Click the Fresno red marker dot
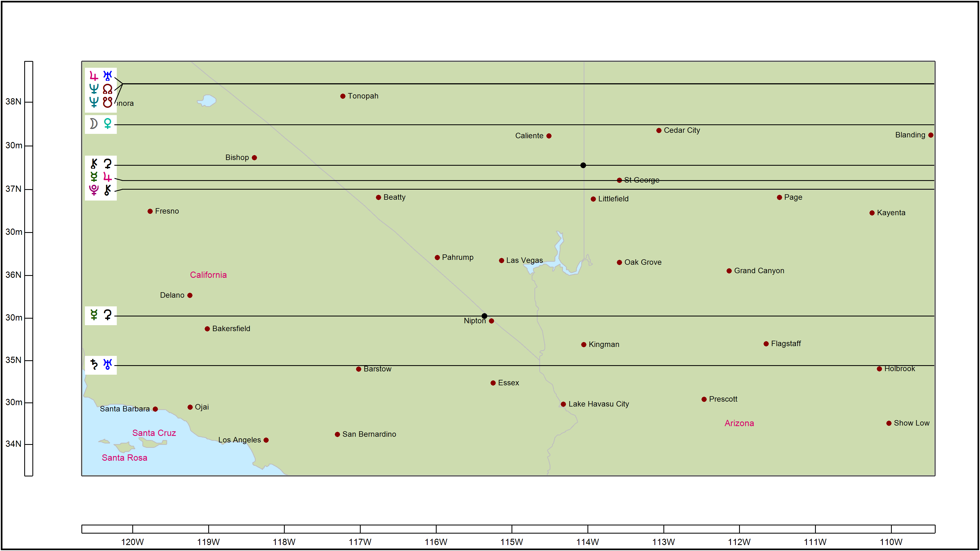 click(150, 211)
